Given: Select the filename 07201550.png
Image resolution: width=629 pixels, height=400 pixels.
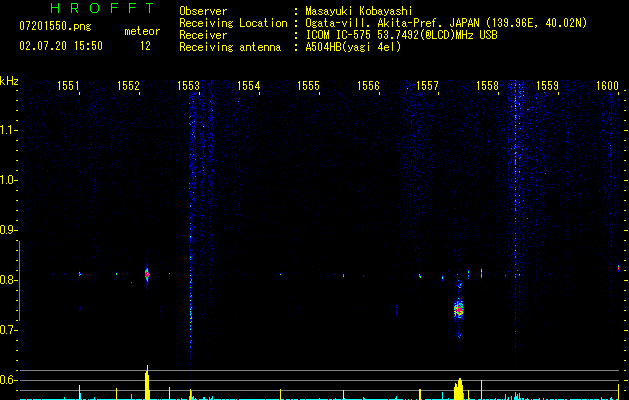Looking at the screenshot, I should [x=55, y=27].
